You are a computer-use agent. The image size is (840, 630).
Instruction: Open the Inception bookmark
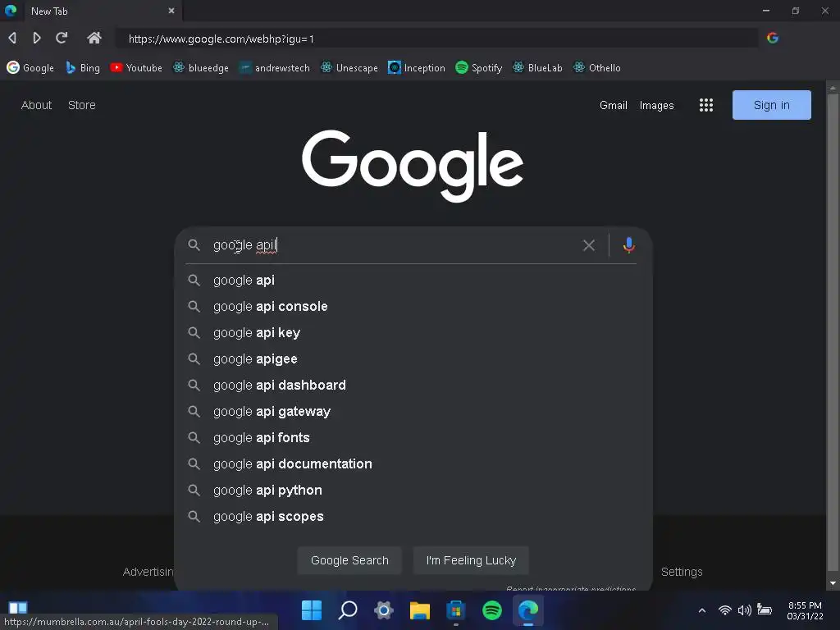click(x=417, y=67)
